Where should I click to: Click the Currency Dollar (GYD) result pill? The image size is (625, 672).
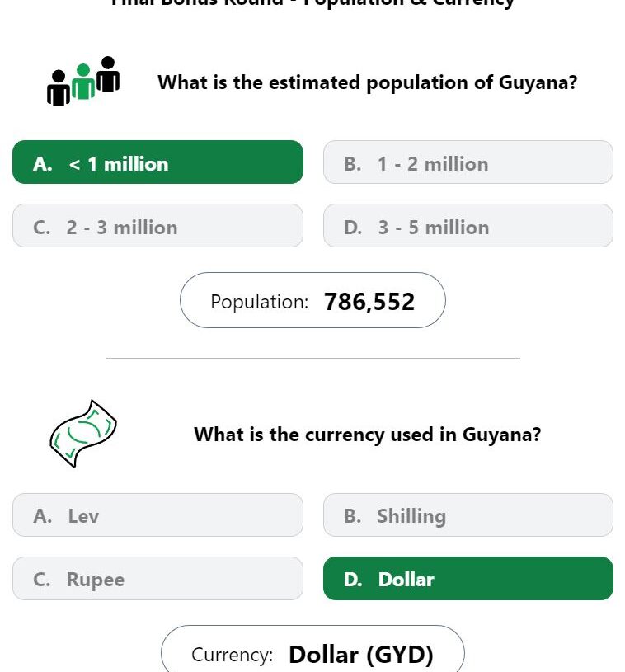coord(312,648)
